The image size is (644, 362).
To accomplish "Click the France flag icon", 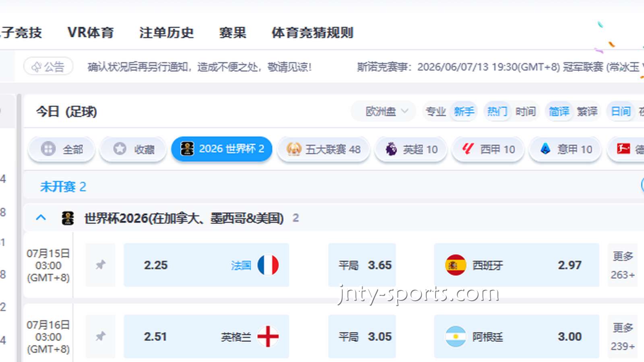I will (x=268, y=265).
